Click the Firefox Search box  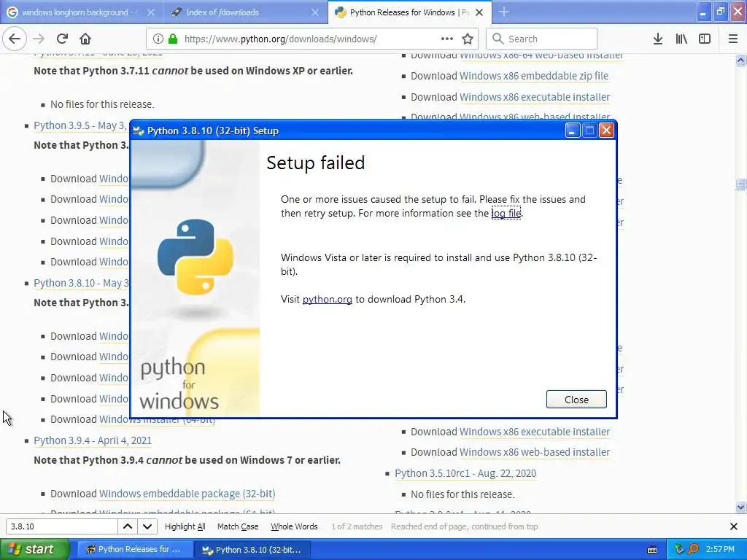pyautogui.click(x=541, y=39)
